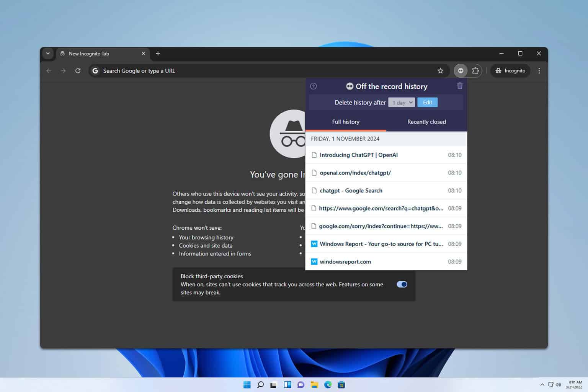Open Chrome from the taskbar

(328, 384)
